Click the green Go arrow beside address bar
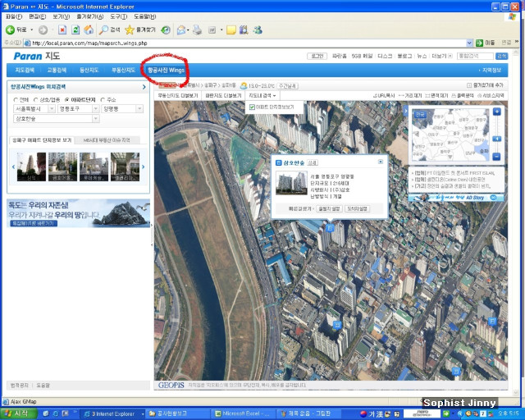The height and width of the screenshot is (420, 525). click(x=479, y=43)
